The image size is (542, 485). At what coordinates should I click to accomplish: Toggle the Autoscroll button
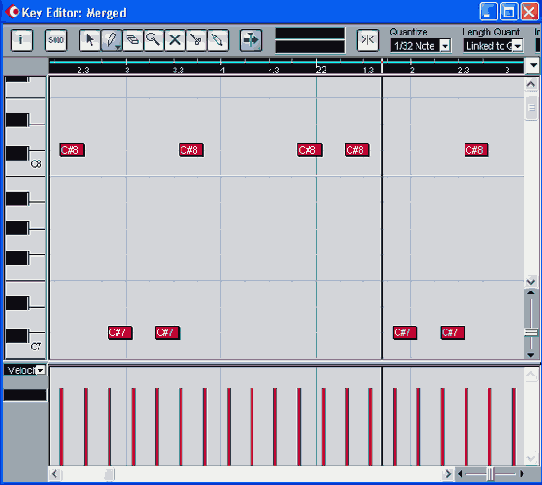click(251, 40)
